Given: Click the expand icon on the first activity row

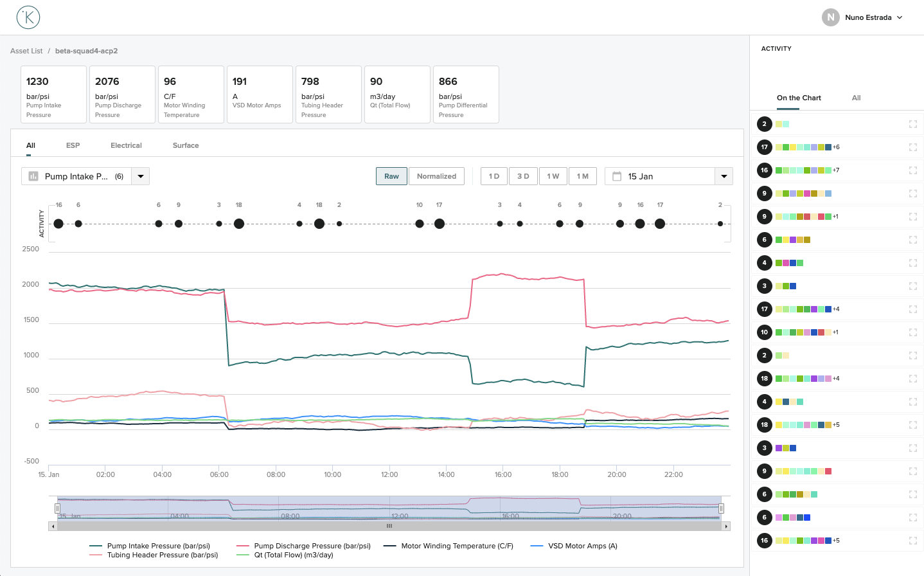Looking at the screenshot, I should [x=913, y=124].
